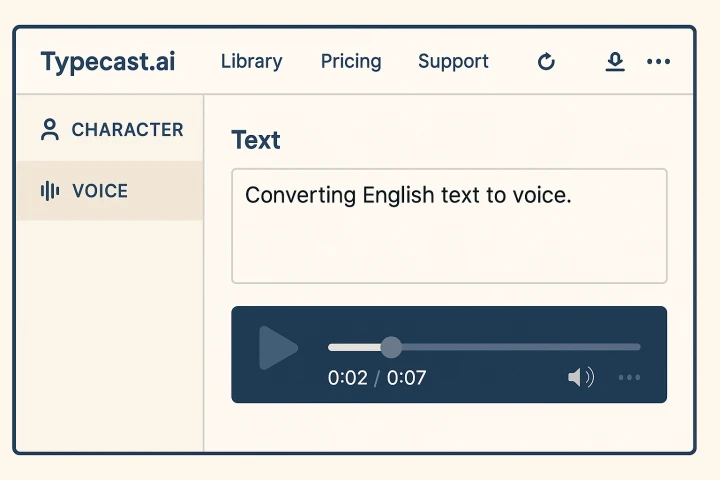Click the 0:02 elapsed time

[x=348, y=378]
